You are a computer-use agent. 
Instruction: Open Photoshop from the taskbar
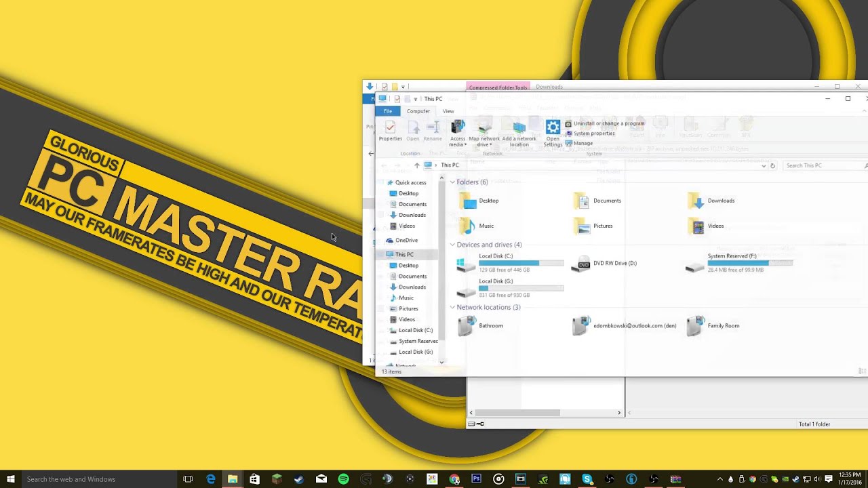click(x=476, y=479)
